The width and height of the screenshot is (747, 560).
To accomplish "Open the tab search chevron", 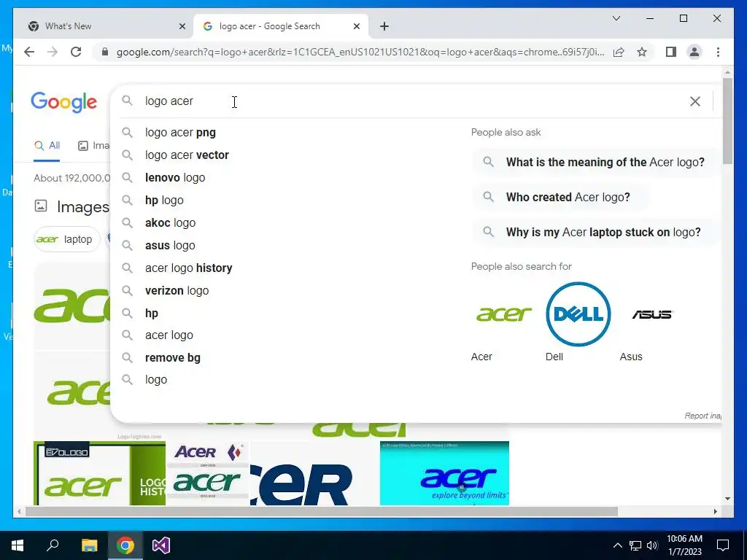I will pos(616,18).
